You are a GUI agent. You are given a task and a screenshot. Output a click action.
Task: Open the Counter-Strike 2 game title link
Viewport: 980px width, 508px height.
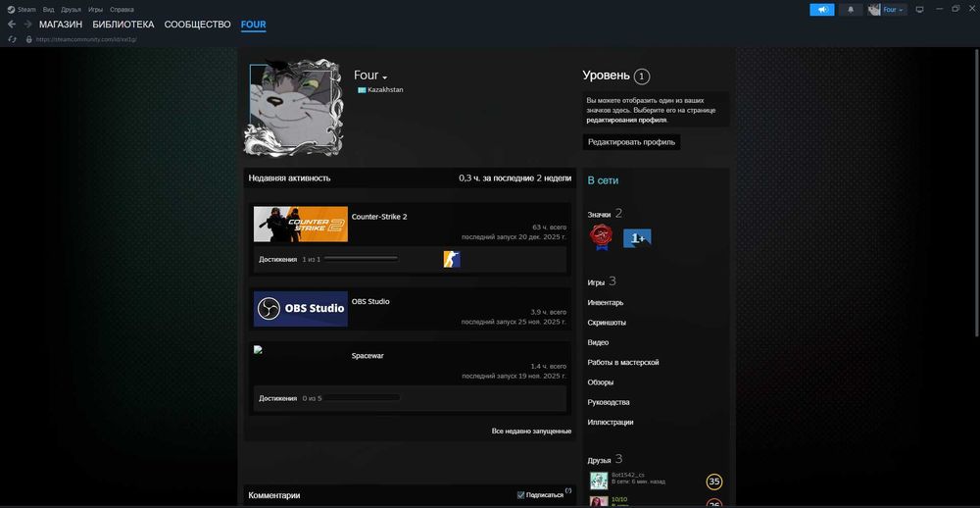click(379, 217)
